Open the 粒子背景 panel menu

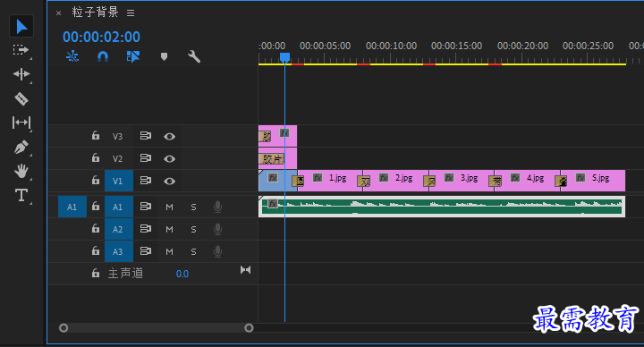coord(131,13)
